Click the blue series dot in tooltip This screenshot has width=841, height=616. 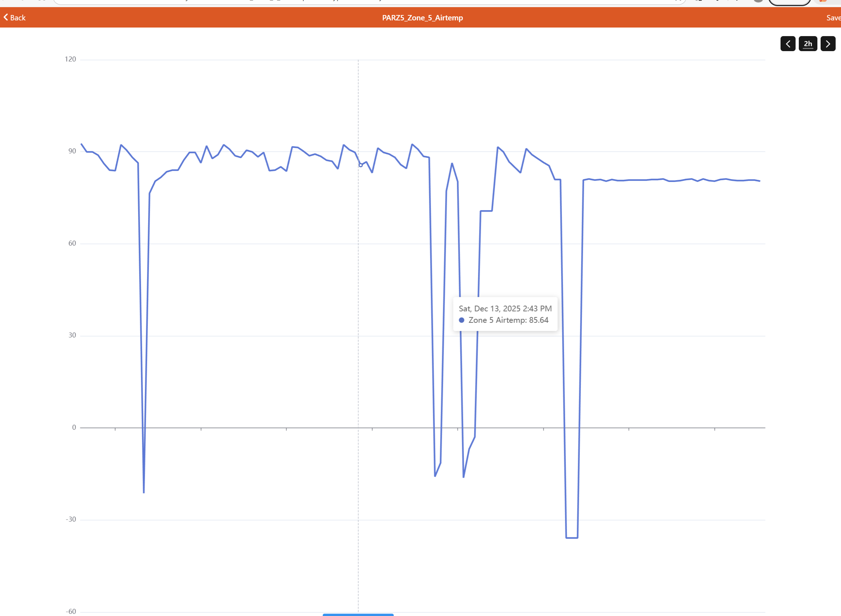(x=461, y=320)
